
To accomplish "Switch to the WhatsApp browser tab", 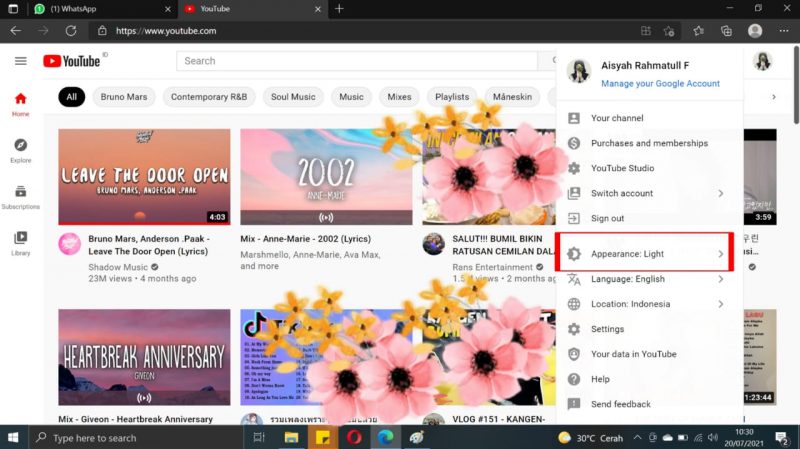I will coord(102,9).
